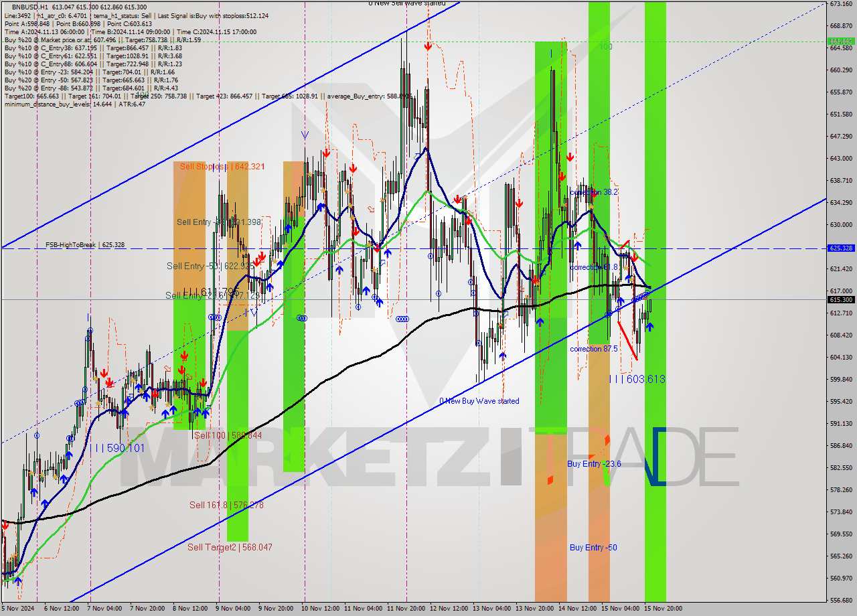
Task: Select the 'Buy Entry -50' label
Action: click(593, 547)
